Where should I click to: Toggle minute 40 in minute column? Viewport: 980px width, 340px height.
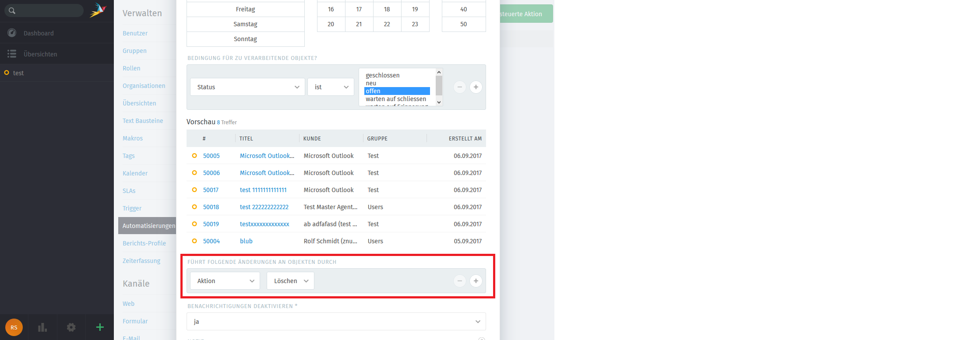point(464,9)
